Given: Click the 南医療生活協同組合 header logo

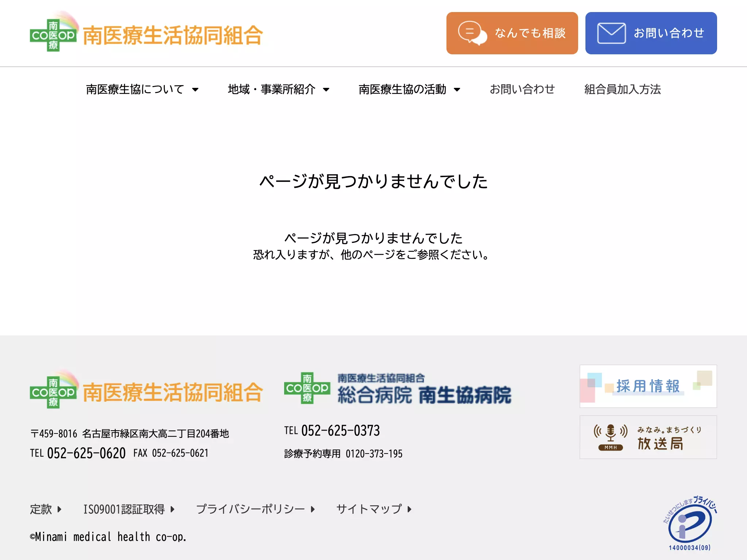Looking at the screenshot, I should [146, 32].
